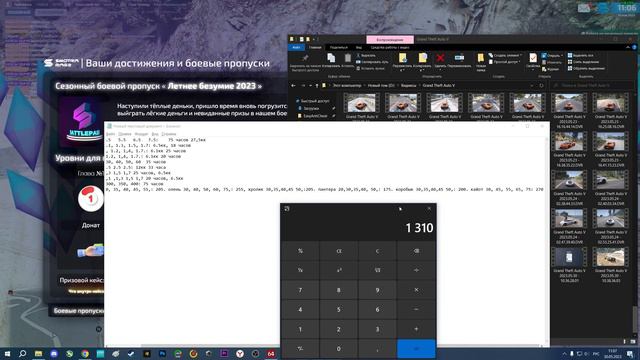Click Copy path in Explorer ribbon

[373, 62]
